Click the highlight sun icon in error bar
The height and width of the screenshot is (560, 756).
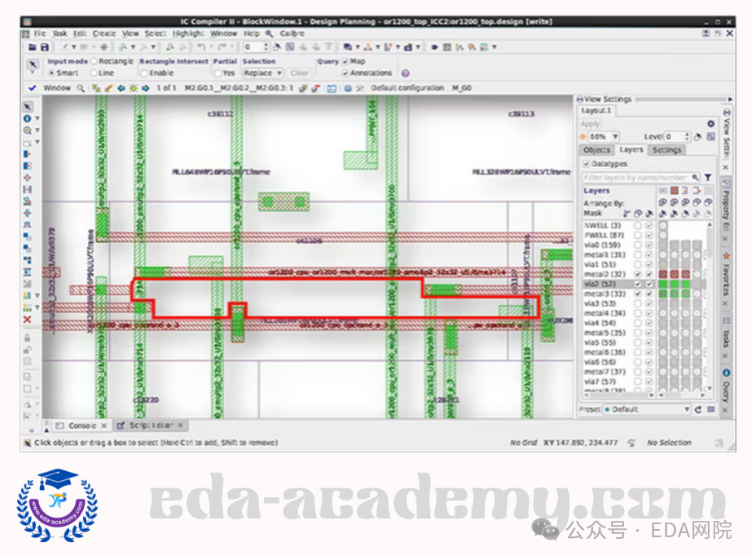pos(133,88)
